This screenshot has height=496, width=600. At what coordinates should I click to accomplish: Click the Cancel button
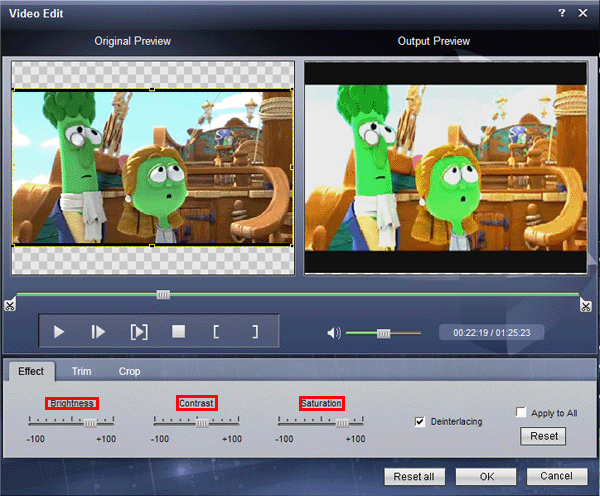(x=557, y=476)
